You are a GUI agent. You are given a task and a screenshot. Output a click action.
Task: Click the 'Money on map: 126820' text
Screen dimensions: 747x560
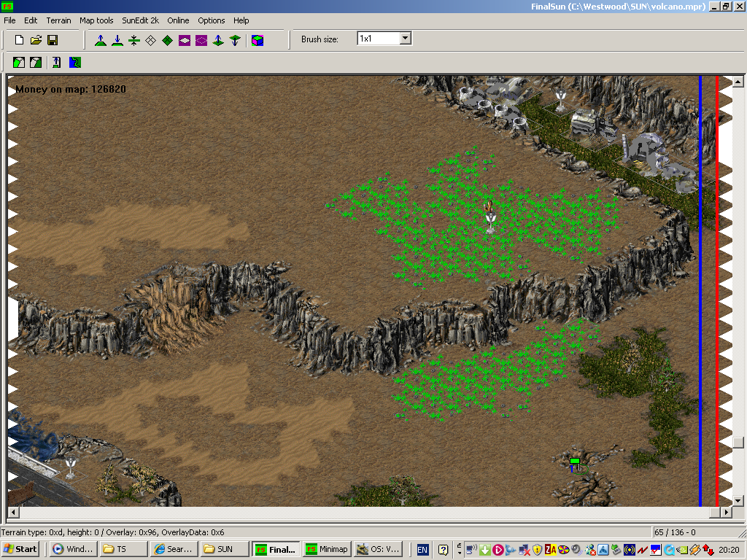[x=71, y=89]
